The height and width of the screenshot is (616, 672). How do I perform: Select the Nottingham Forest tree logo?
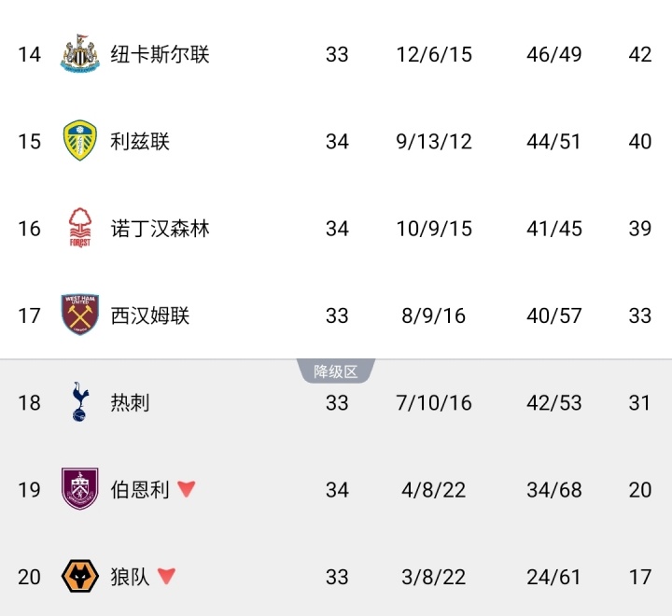pos(80,229)
